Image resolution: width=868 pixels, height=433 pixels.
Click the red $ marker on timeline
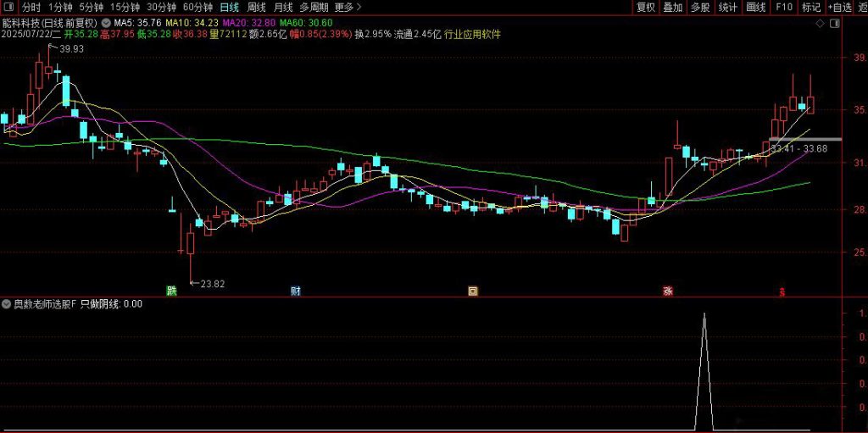tap(782, 291)
